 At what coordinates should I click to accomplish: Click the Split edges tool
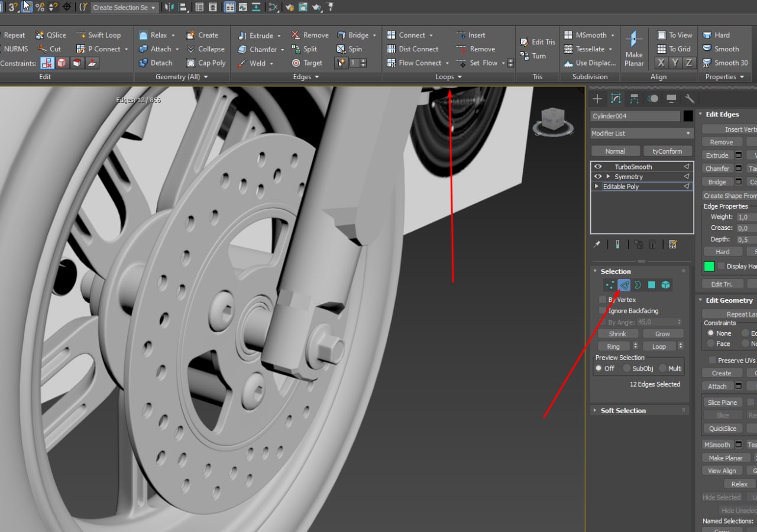pos(304,49)
